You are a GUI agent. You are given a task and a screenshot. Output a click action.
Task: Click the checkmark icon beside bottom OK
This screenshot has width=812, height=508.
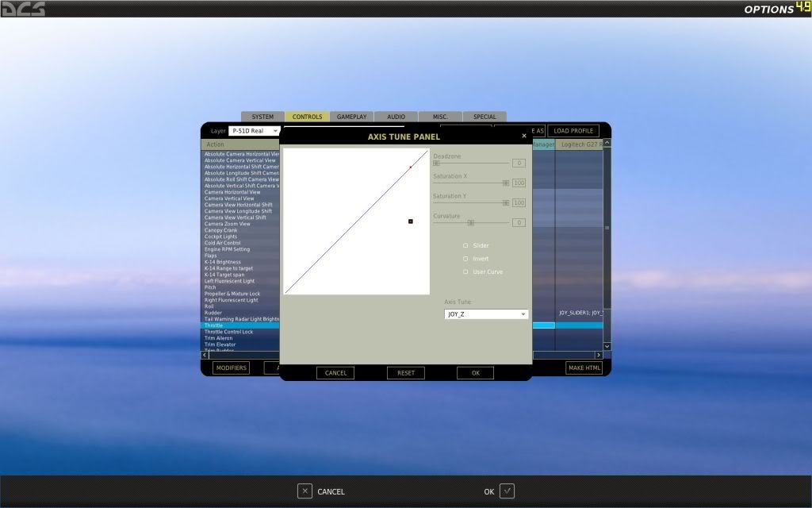click(x=507, y=491)
